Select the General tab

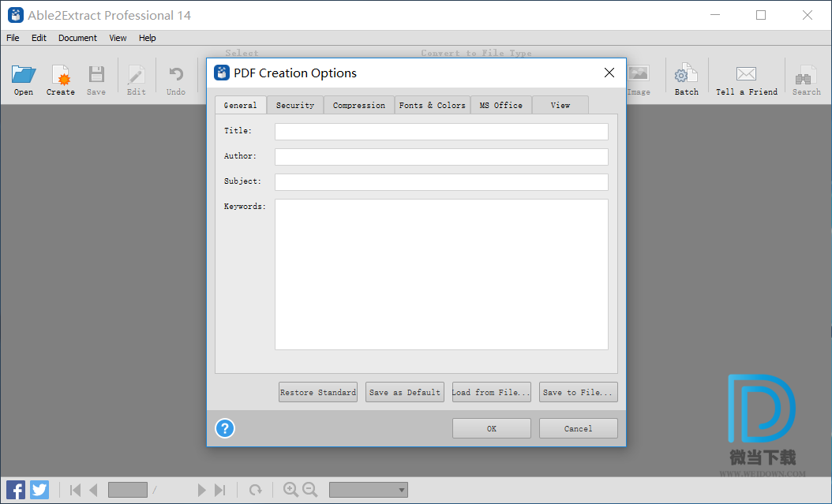coord(241,105)
